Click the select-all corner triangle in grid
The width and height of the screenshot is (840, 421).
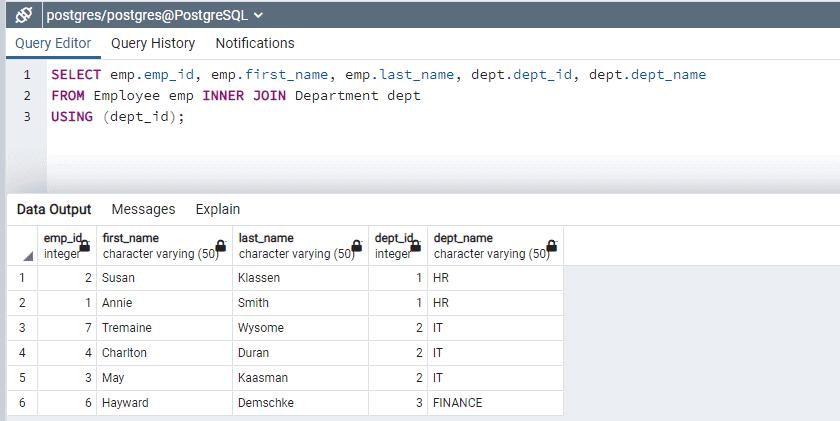point(27,256)
